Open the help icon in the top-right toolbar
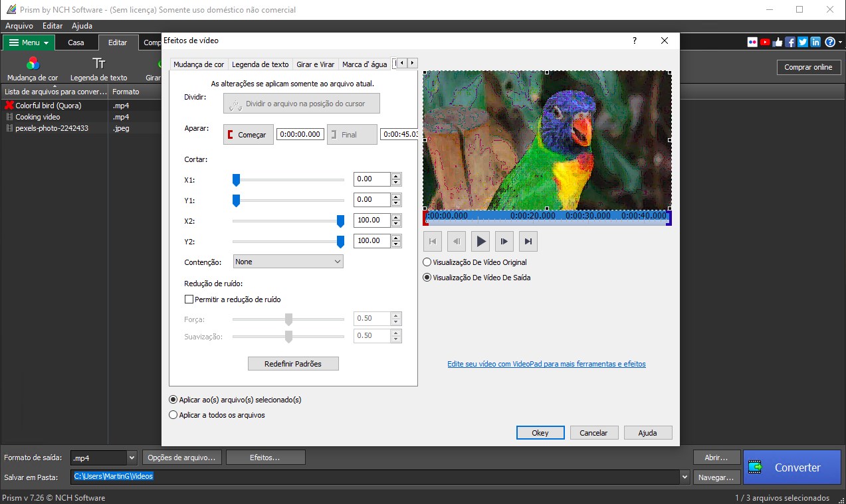 tap(830, 42)
